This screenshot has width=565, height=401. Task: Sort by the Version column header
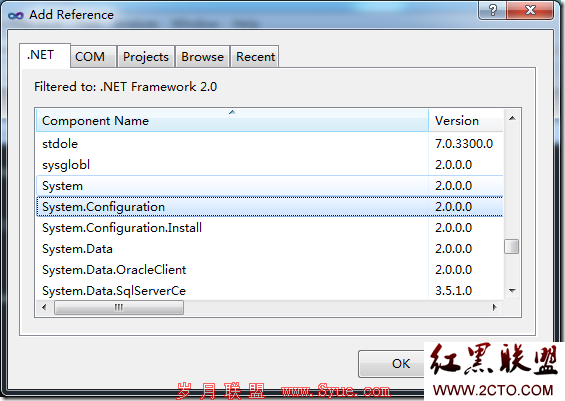466,121
